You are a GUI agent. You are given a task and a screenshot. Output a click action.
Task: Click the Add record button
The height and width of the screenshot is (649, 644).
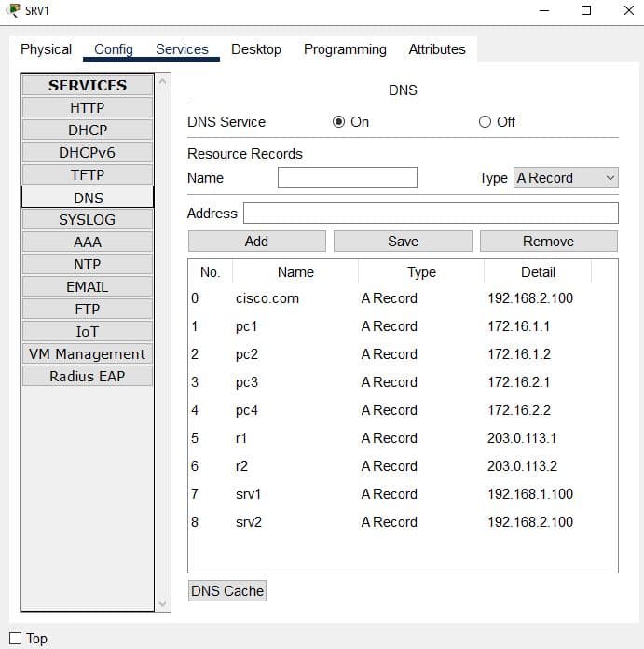coord(256,242)
